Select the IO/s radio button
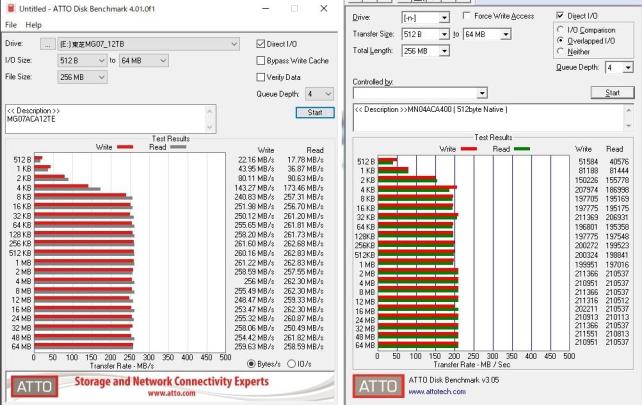 [291, 364]
